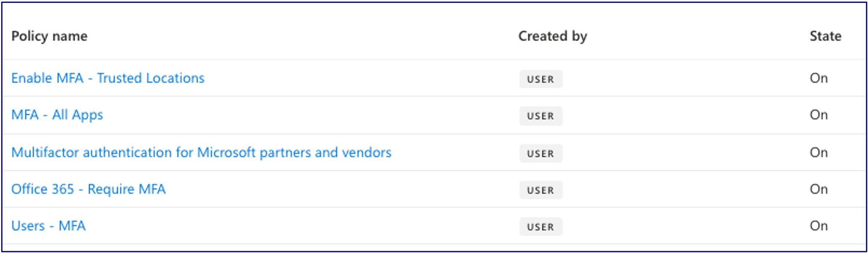The height and width of the screenshot is (253, 868).
Task: Click USER badge in Office 365 - Require MFA row
Action: point(541,190)
